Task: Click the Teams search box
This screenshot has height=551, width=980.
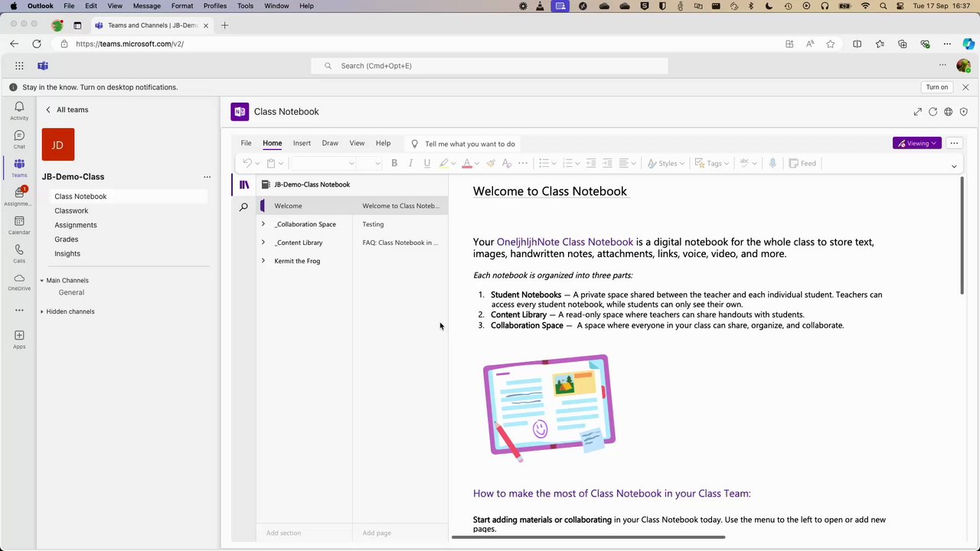Action: [x=489, y=66]
